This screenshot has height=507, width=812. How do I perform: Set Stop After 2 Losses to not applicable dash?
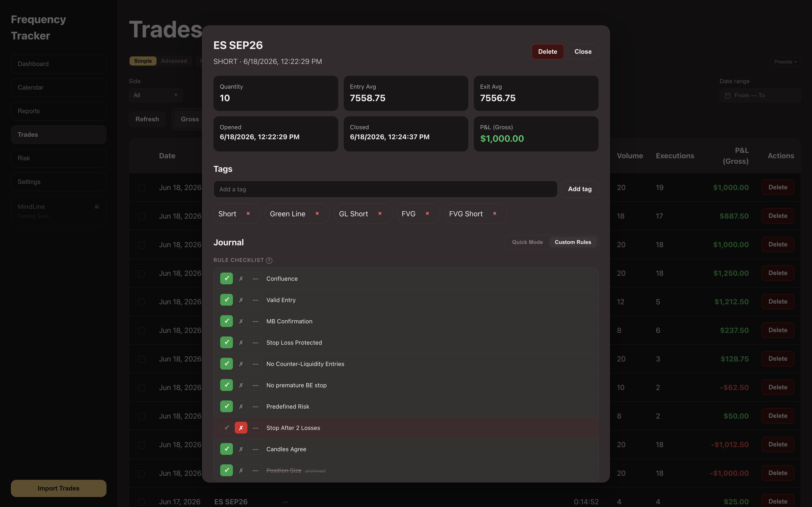(256, 428)
